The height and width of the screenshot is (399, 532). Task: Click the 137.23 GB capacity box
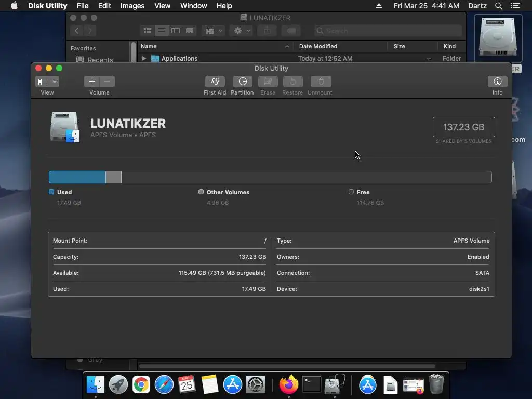(x=463, y=127)
